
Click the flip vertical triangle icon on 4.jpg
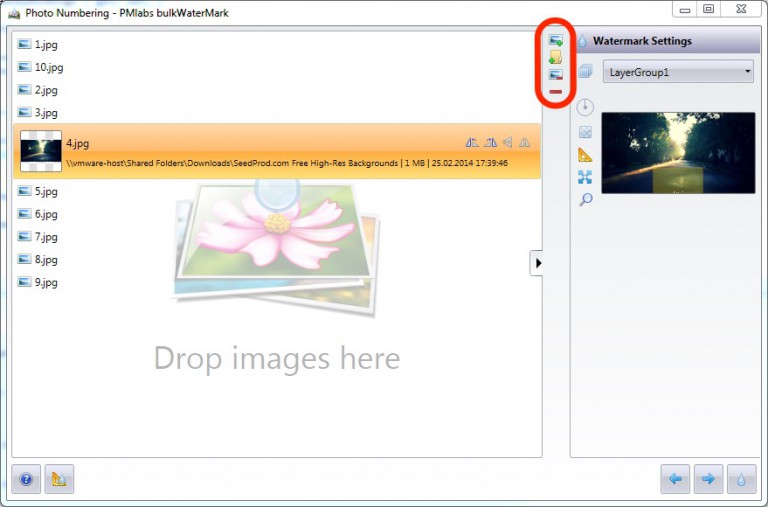pos(507,143)
